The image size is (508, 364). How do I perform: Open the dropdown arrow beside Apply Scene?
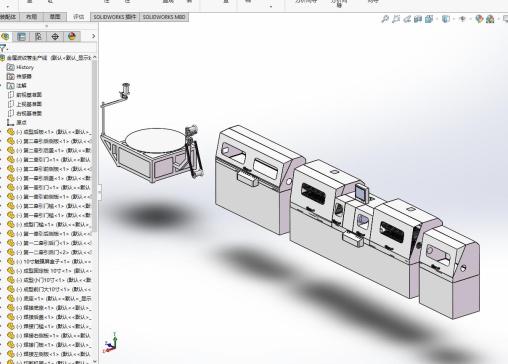[x=498, y=19]
